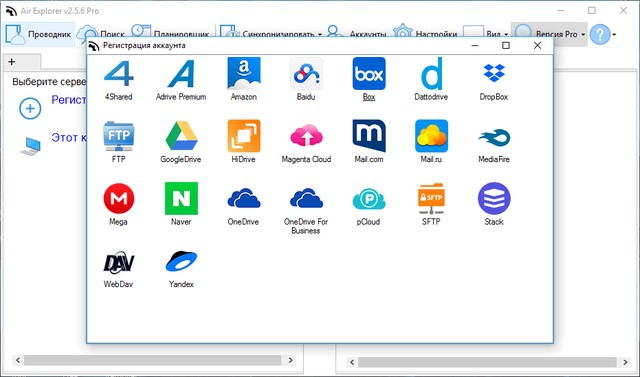
Task: Expand the Вид view dropdown arrow
Action: [x=506, y=35]
